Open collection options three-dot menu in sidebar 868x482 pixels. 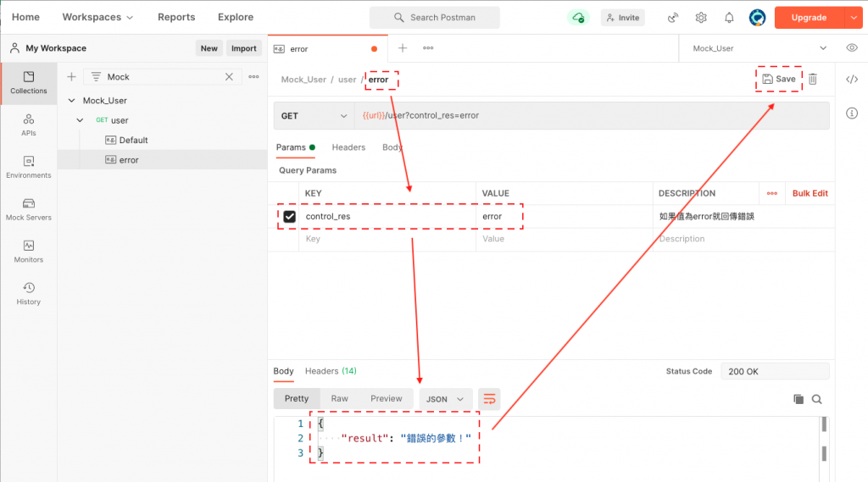[253, 77]
